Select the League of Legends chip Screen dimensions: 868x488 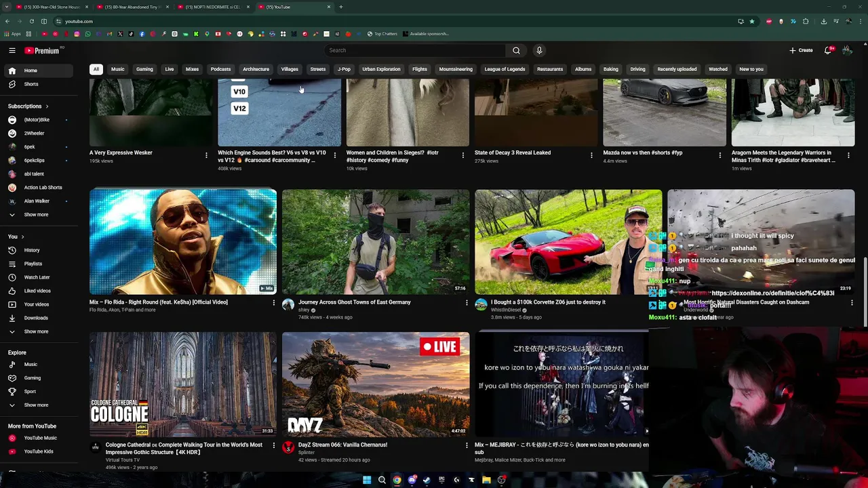point(505,69)
